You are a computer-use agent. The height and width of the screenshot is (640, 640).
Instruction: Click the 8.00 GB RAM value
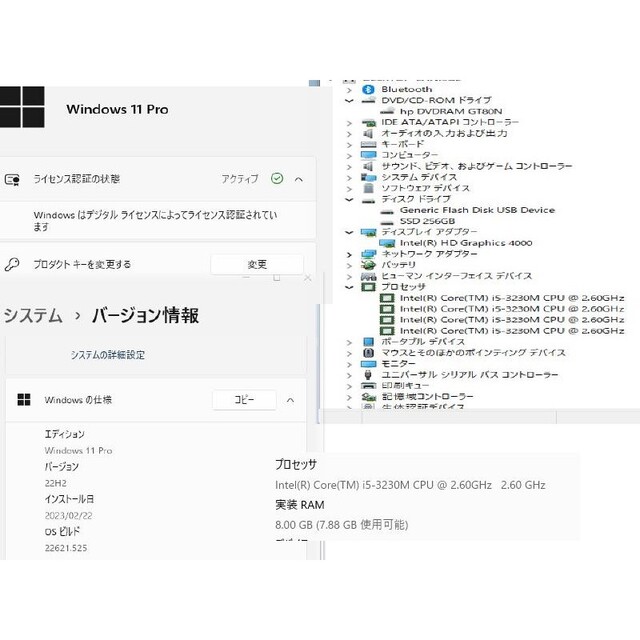[342, 525]
